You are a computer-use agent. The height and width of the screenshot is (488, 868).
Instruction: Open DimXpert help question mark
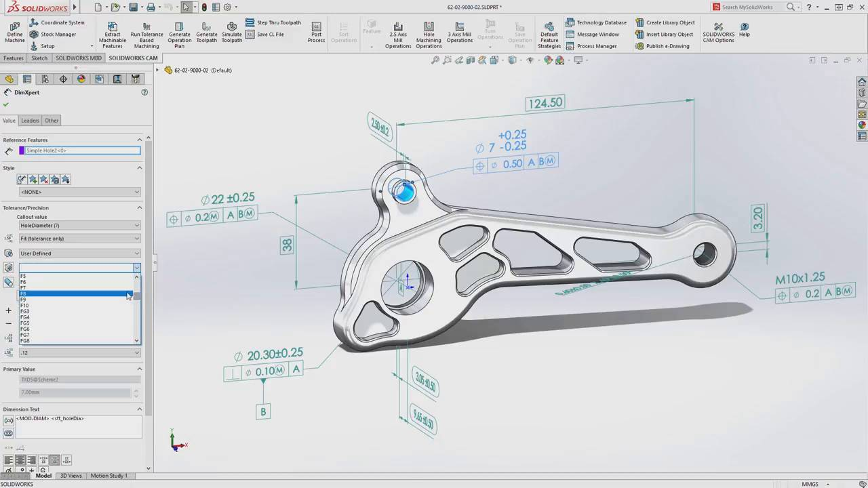tap(144, 92)
